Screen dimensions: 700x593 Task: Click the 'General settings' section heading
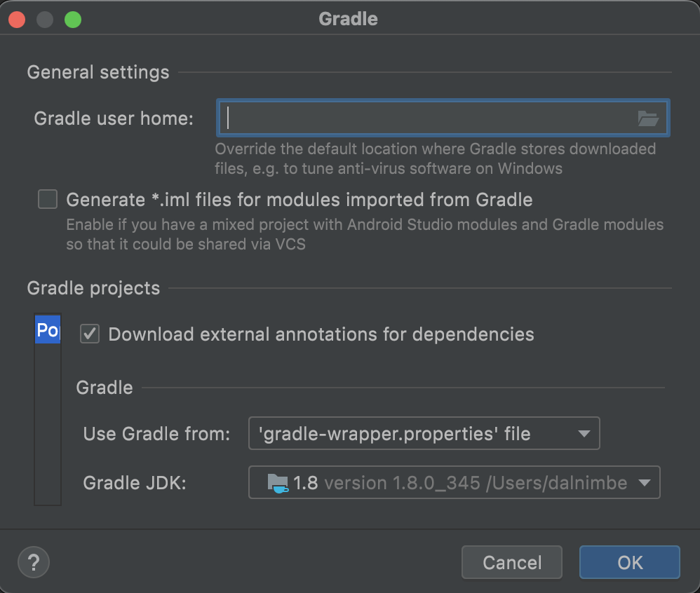coord(98,72)
